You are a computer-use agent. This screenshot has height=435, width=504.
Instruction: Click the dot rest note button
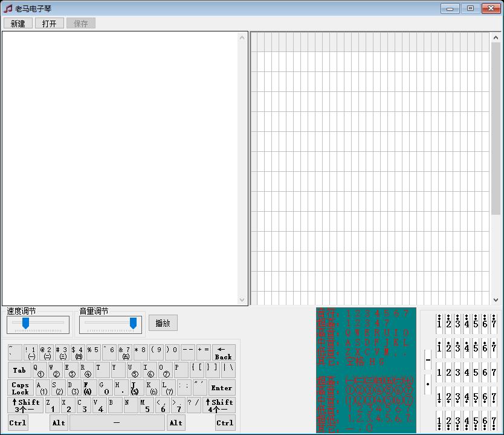point(428,384)
